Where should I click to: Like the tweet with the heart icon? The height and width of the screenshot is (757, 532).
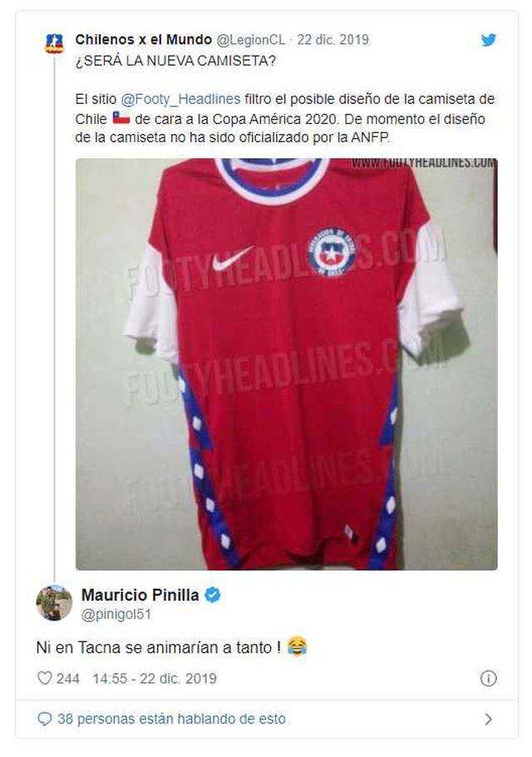pyautogui.click(x=45, y=678)
